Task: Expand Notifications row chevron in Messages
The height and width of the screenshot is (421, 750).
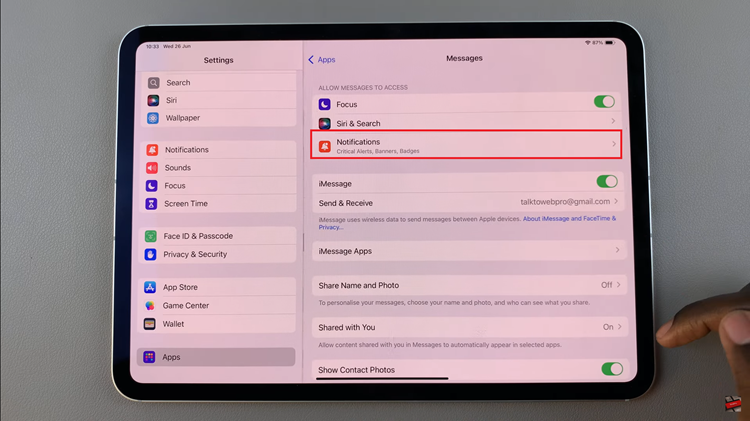Action: tap(614, 144)
